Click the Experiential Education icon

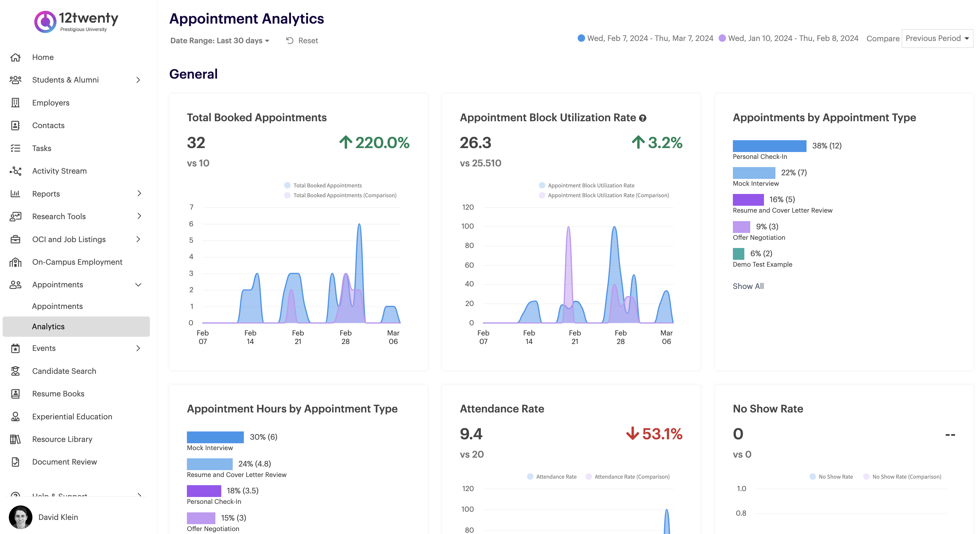pos(15,416)
